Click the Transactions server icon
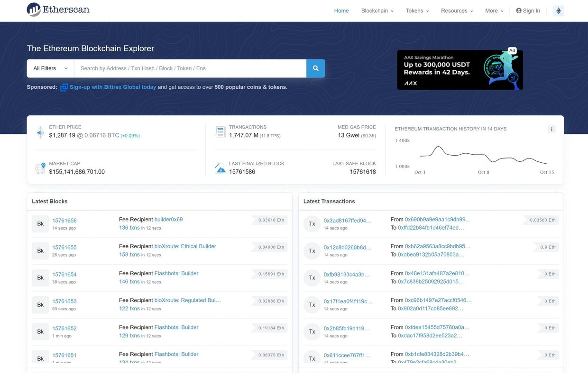Screen dimensions: 588x373 (220, 132)
